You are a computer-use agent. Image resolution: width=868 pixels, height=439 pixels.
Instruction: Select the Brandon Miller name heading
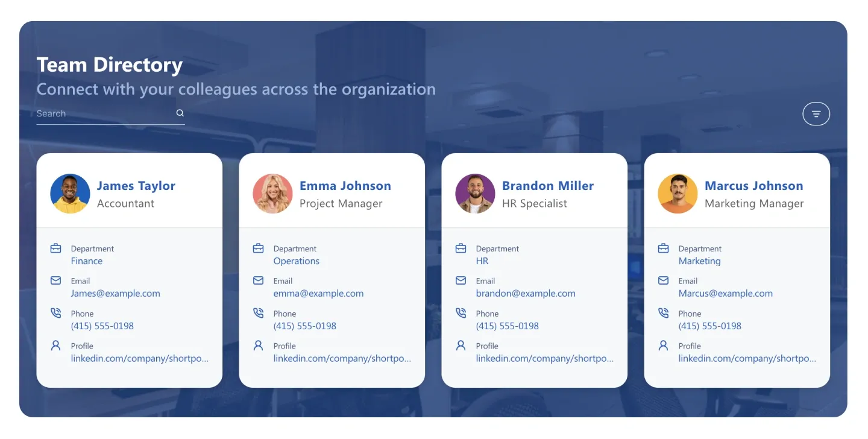point(548,186)
